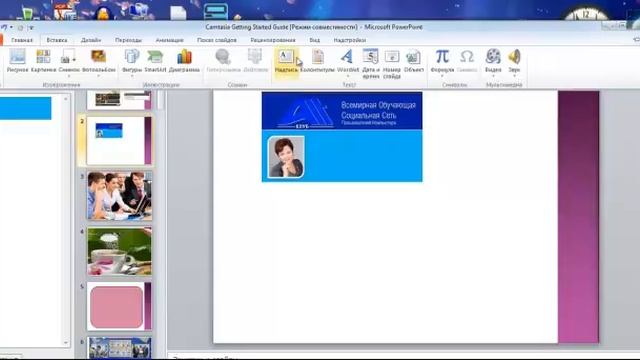Select slide 4 thumbnail with tea cup
The height and width of the screenshot is (360, 640).
(x=119, y=251)
